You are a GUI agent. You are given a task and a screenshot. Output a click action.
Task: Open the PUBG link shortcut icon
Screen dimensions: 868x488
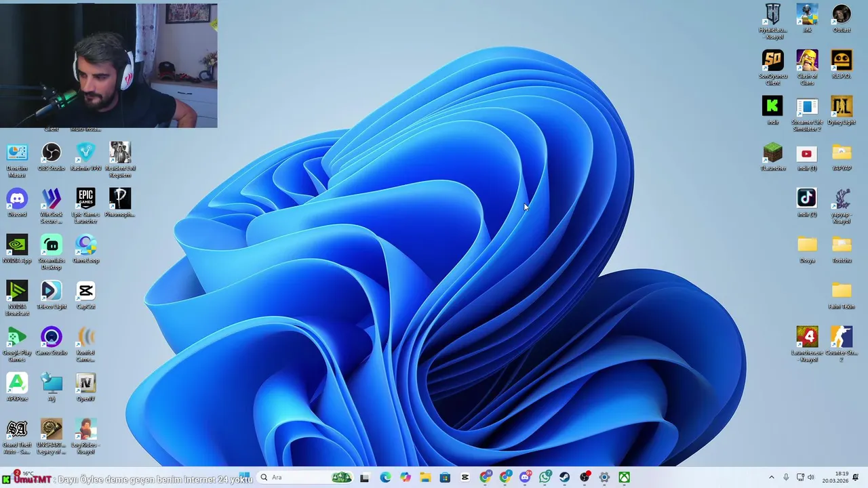coord(807,19)
